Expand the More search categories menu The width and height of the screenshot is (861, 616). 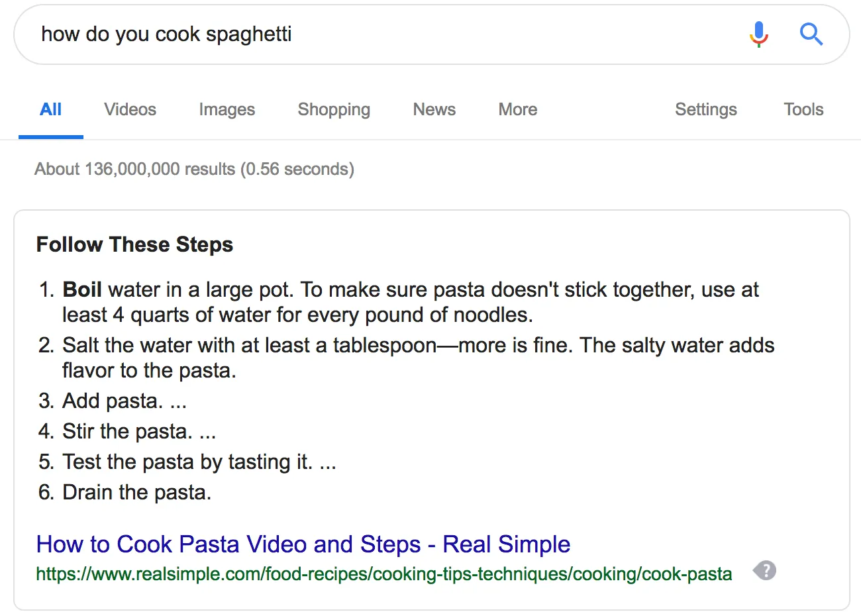pos(518,109)
